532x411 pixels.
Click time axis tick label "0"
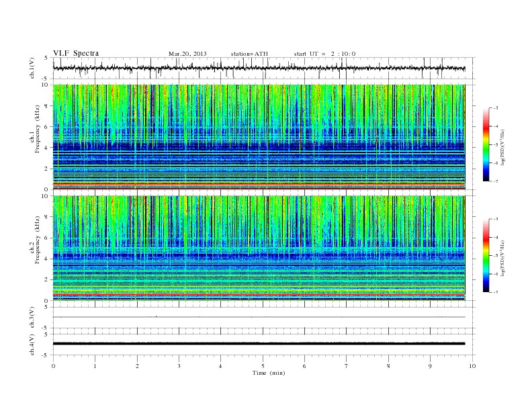53,366
